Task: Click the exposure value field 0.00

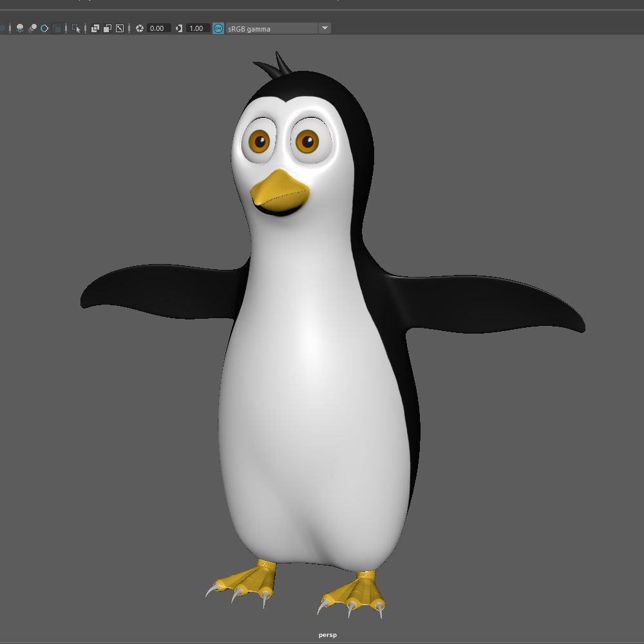Action: click(x=158, y=28)
